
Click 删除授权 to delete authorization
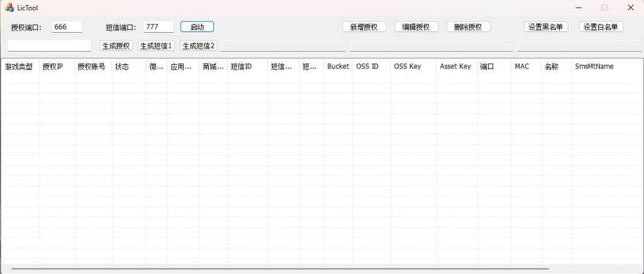coord(468,27)
